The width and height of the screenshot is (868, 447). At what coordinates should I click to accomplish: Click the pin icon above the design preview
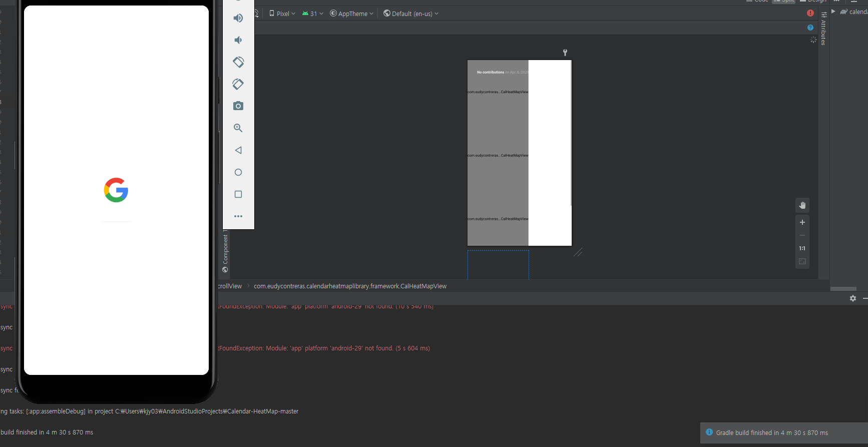[565, 53]
